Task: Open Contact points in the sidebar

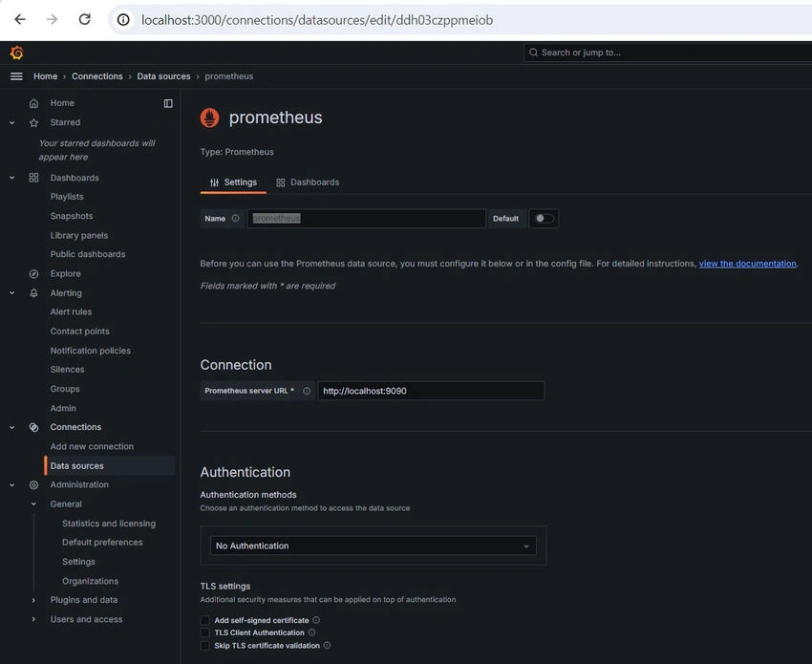Action: [79, 331]
